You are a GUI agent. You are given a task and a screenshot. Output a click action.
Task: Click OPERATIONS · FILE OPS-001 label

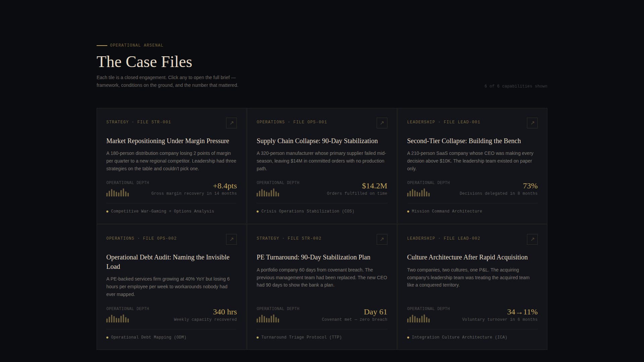click(292, 122)
